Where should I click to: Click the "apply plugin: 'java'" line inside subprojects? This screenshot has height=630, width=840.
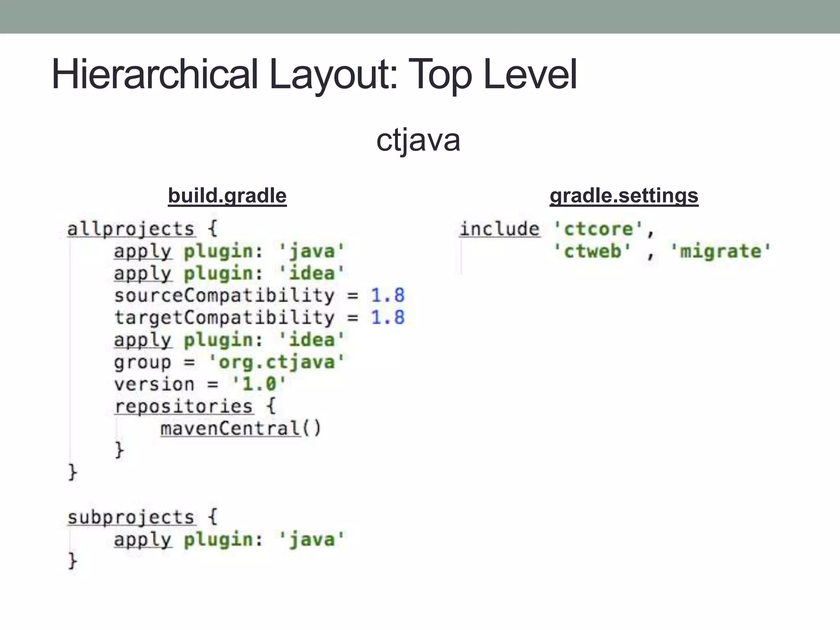[x=229, y=539]
